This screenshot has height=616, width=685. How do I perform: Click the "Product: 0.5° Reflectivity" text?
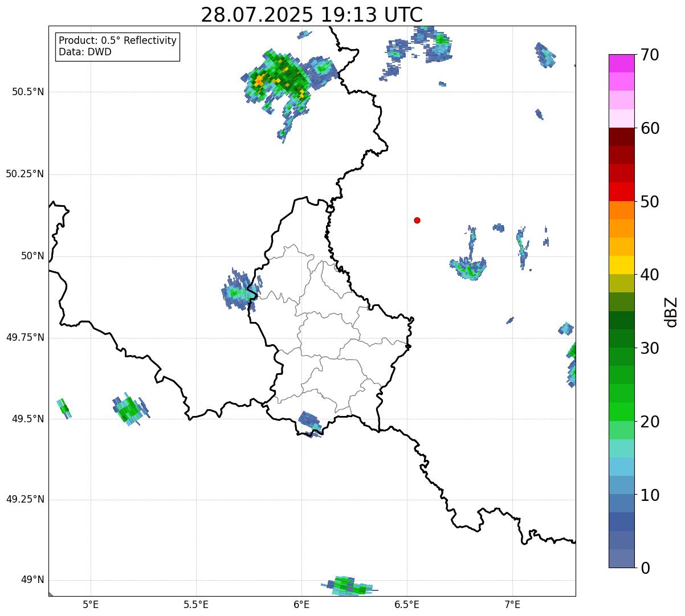[x=117, y=40]
